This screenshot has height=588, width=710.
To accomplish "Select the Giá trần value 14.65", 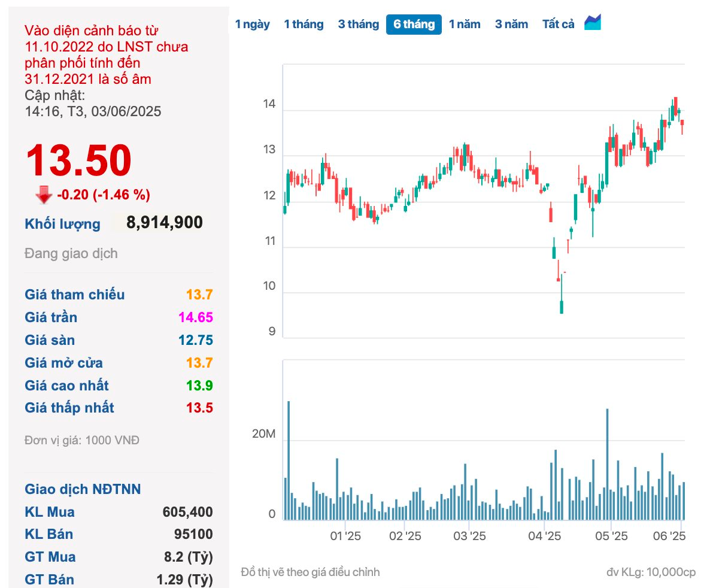I will pyautogui.click(x=196, y=317).
